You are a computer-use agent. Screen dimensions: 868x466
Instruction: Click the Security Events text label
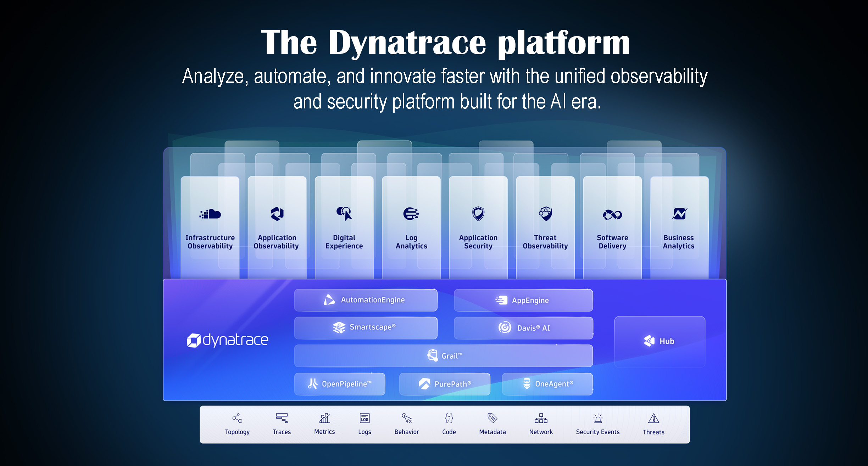[x=598, y=432]
